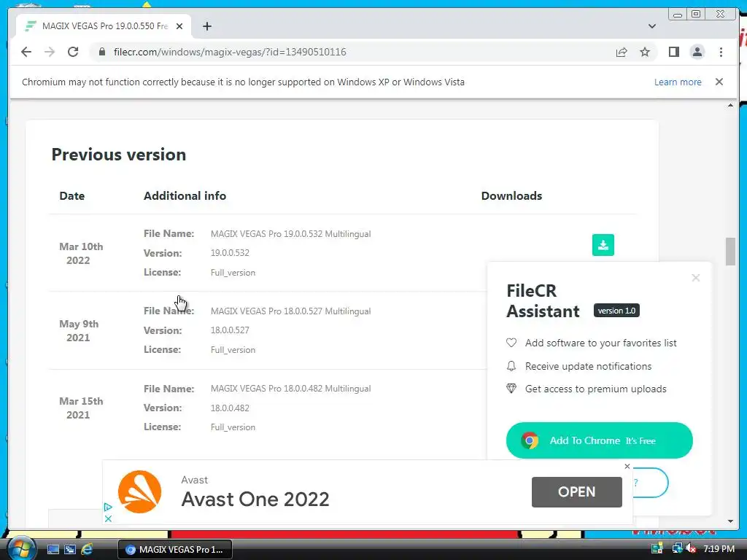
Task: Click the 'Downloads' column header
Action: point(511,195)
